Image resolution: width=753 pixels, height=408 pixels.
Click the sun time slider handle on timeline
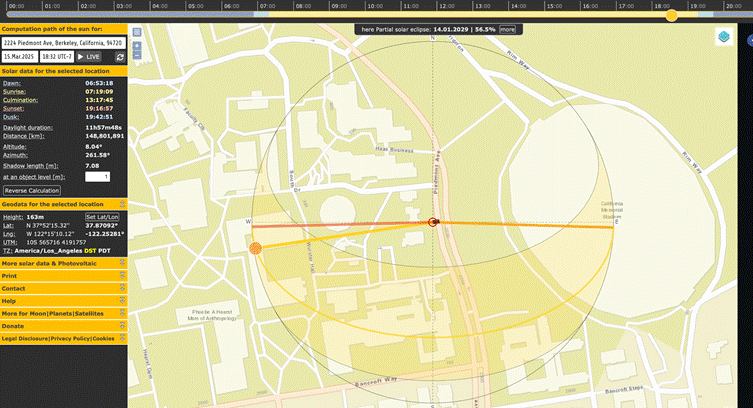click(x=671, y=15)
